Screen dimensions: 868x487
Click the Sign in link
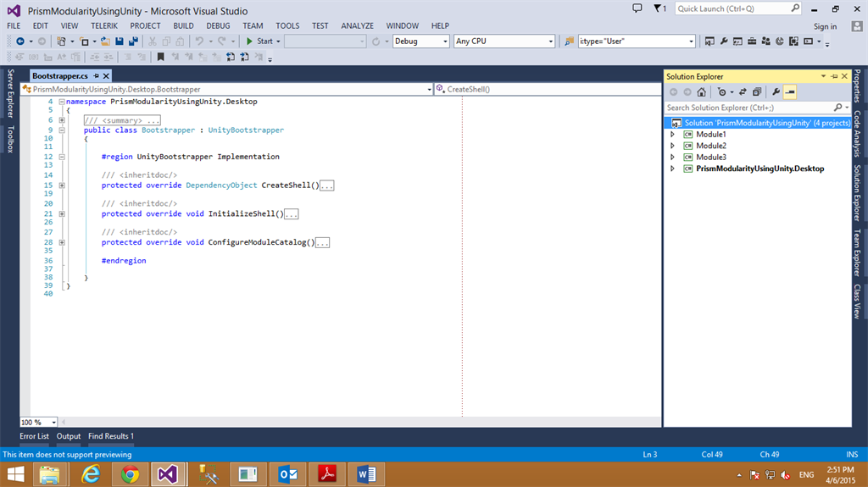pyautogui.click(x=825, y=26)
